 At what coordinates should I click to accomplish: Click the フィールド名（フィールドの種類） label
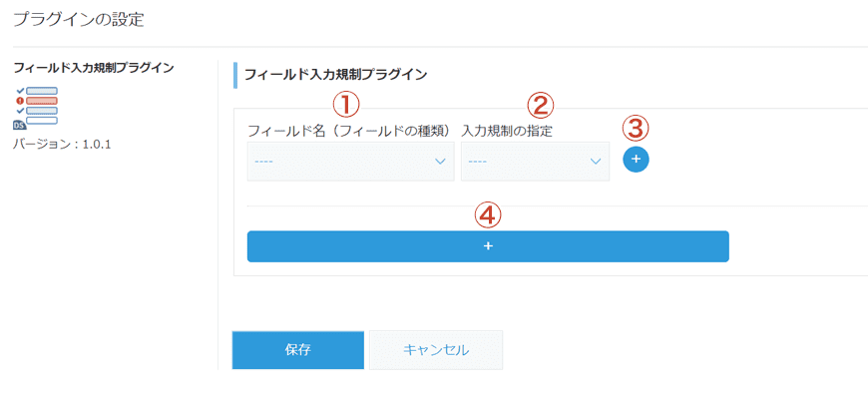click(349, 131)
